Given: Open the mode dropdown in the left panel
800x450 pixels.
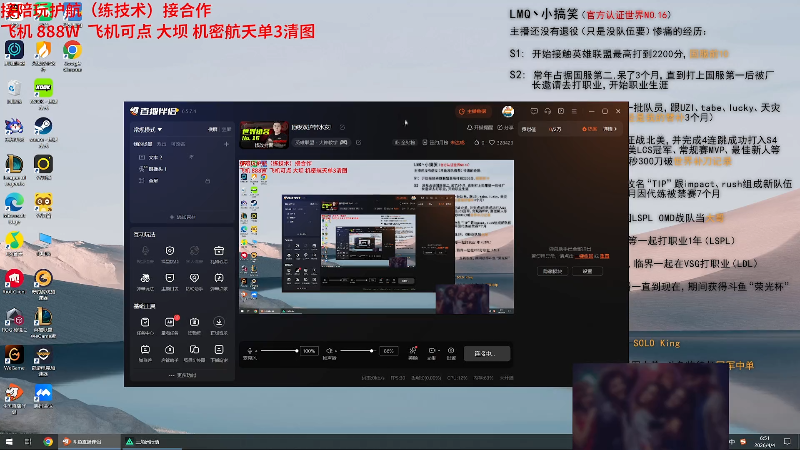Looking at the screenshot, I should (x=148, y=130).
